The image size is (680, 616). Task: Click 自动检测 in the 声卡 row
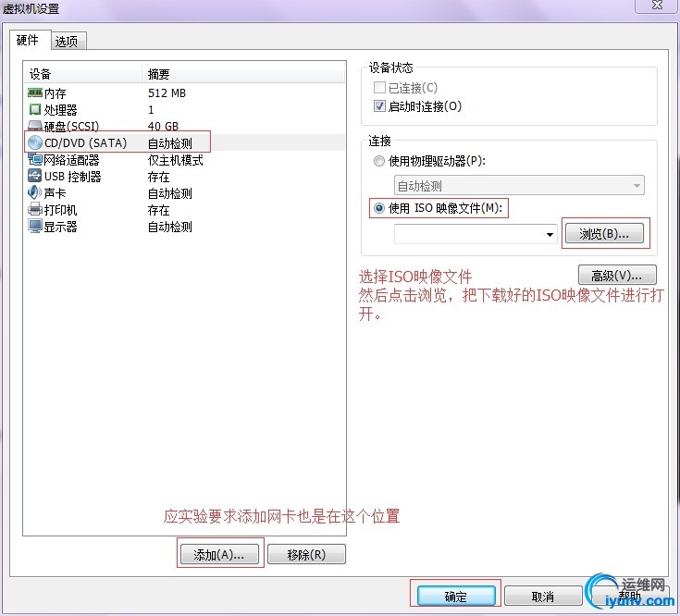pos(170,193)
